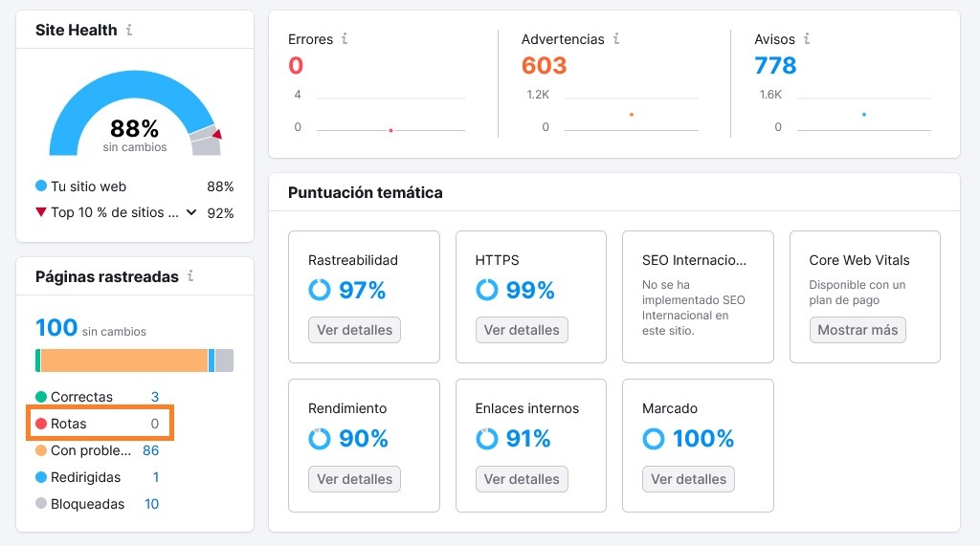Image resolution: width=980 pixels, height=546 pixels.
Task: Select the Con problemas count 86
Action: pyautogui.click(x=150, y=450)
